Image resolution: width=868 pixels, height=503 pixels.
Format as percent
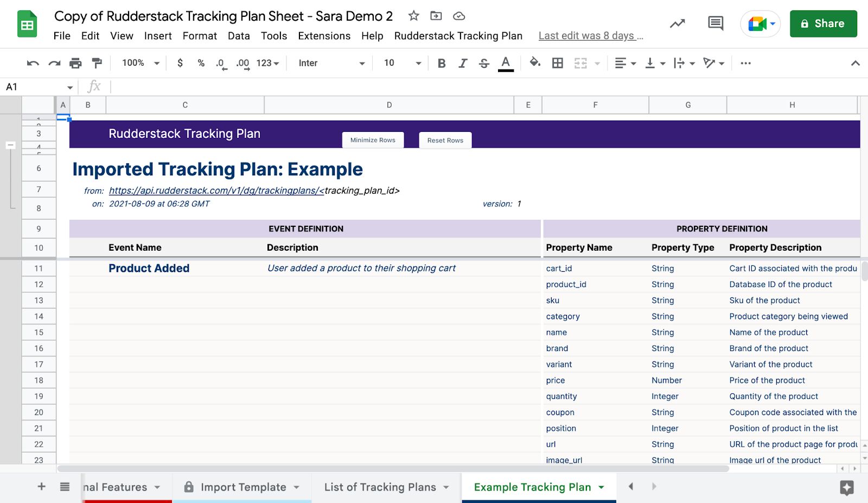tap(201, 63)
